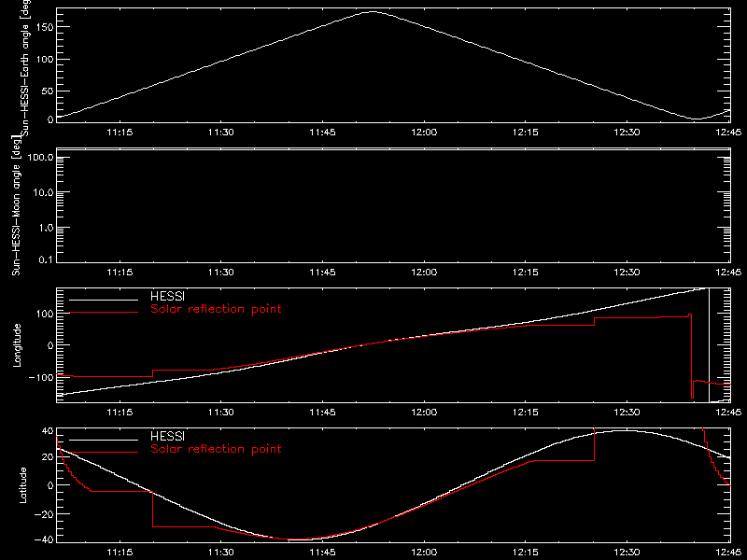Click HESSI legend text in Latitude panel

click(x=167, y=436)
